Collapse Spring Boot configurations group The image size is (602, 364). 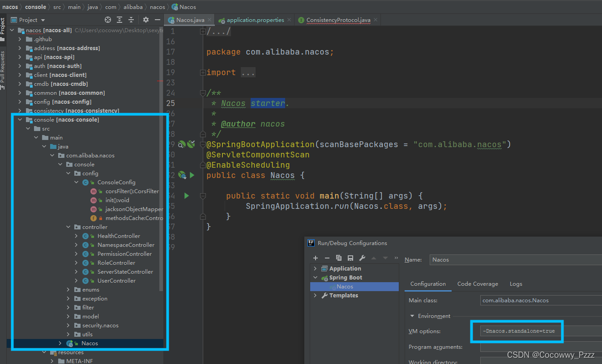click(x=315, y=278)
